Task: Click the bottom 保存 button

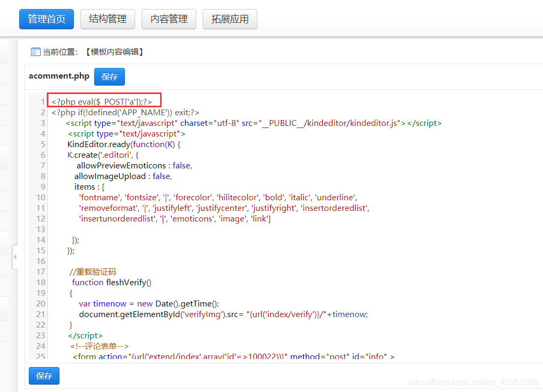Action: click(x=44, y=376)
